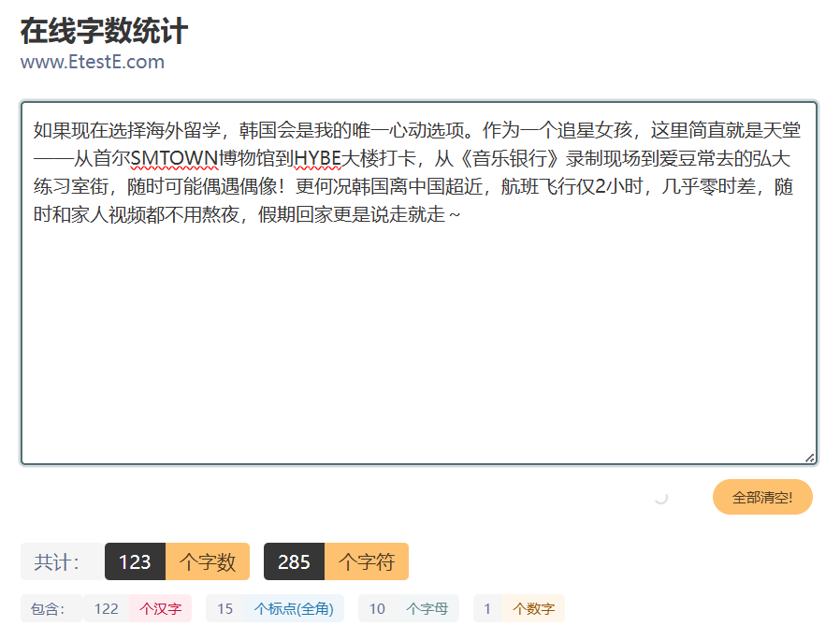Click inside the large text input area
The image size is (840, 626).
point(419,283)
